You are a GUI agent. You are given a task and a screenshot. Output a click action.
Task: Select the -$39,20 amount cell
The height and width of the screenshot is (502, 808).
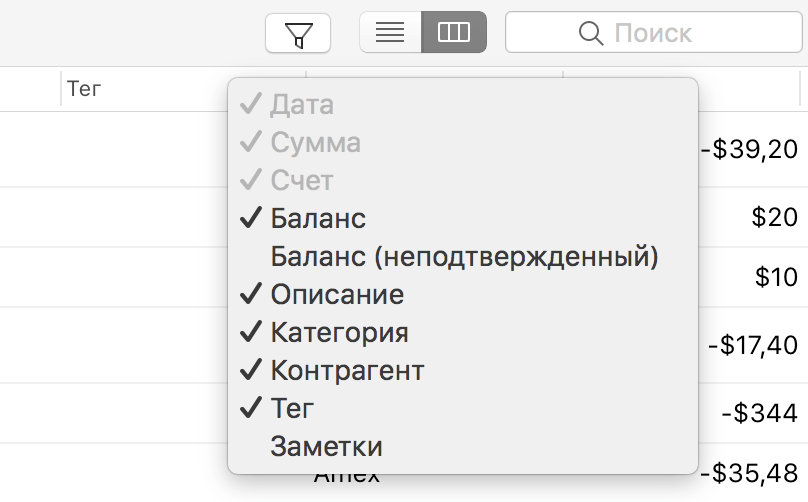coord(749,149)
